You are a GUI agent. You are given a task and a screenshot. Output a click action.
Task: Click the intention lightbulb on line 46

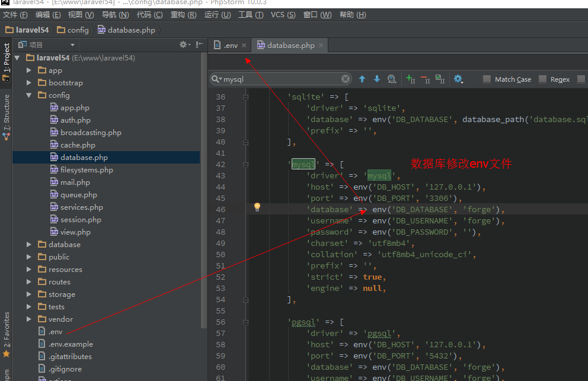(x=257, y=207)
